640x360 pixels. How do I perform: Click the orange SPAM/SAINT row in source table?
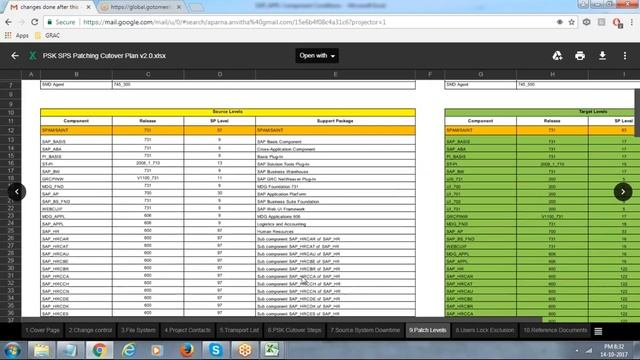tap(228, 130)
